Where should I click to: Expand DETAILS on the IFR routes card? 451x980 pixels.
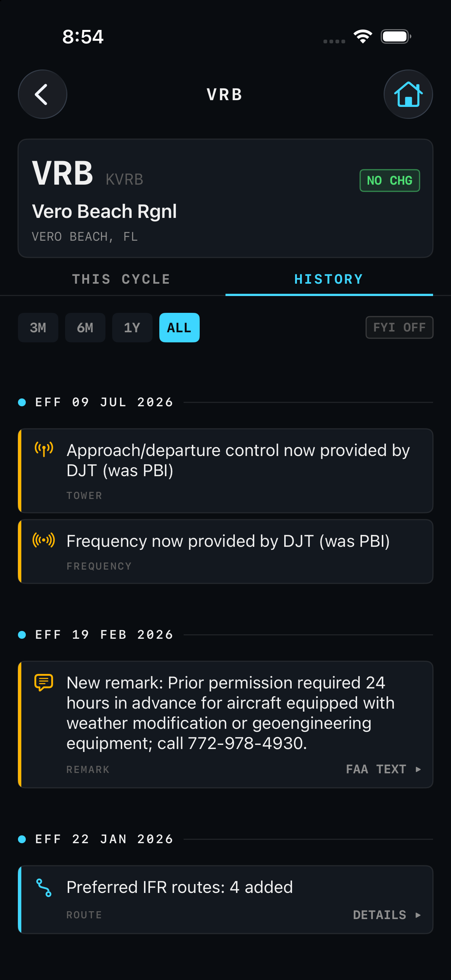(x=387, y=915)
